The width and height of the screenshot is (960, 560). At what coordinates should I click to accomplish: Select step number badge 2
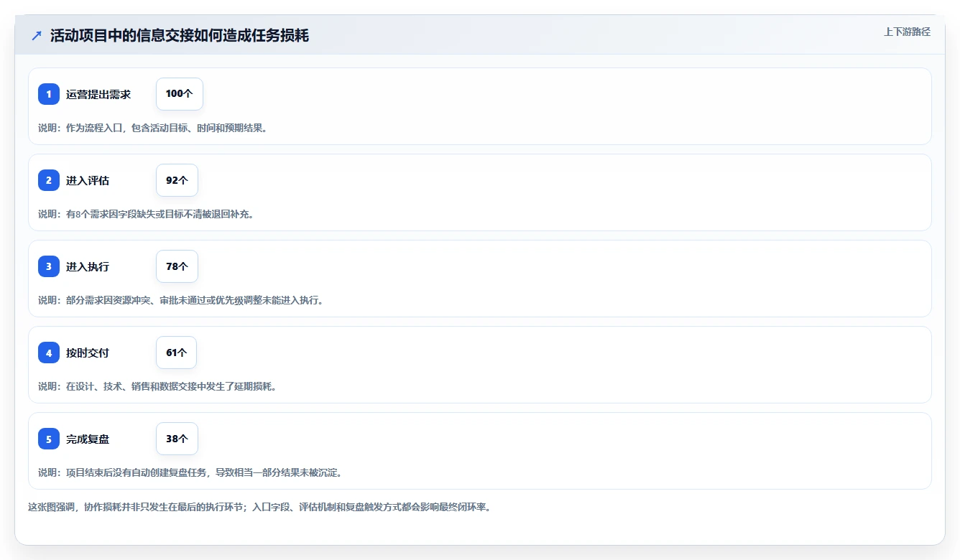click(49, 180)
